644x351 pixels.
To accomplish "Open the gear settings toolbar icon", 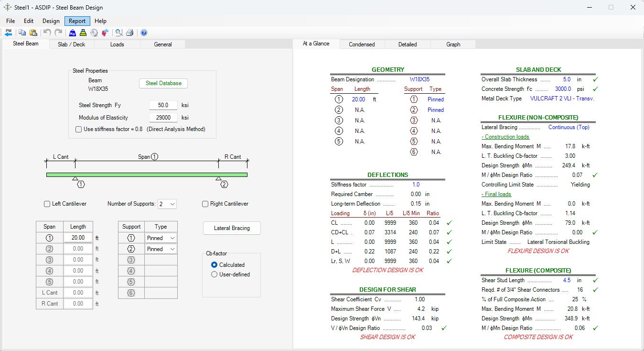I will (94, 33).
